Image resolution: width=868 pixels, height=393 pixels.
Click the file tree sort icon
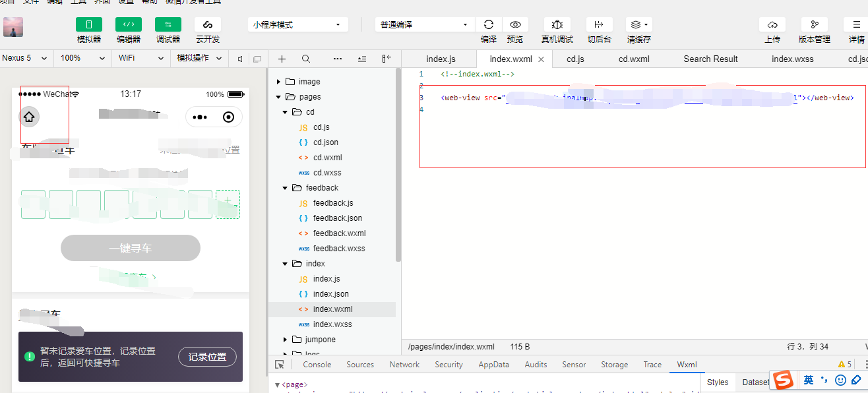point(361,59)
